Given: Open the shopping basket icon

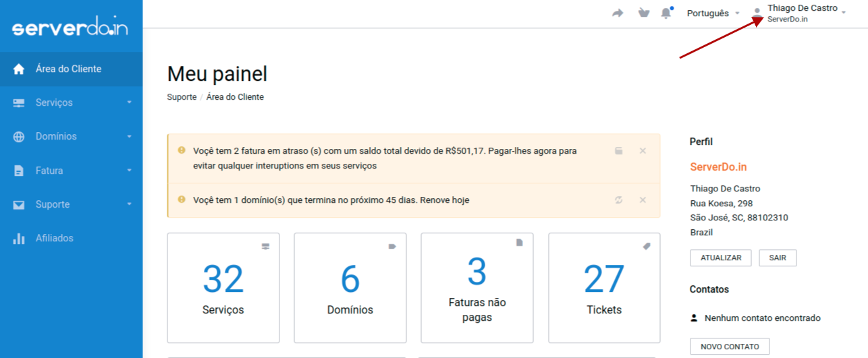Looking at the screenshot, I should tap(643, 13).
